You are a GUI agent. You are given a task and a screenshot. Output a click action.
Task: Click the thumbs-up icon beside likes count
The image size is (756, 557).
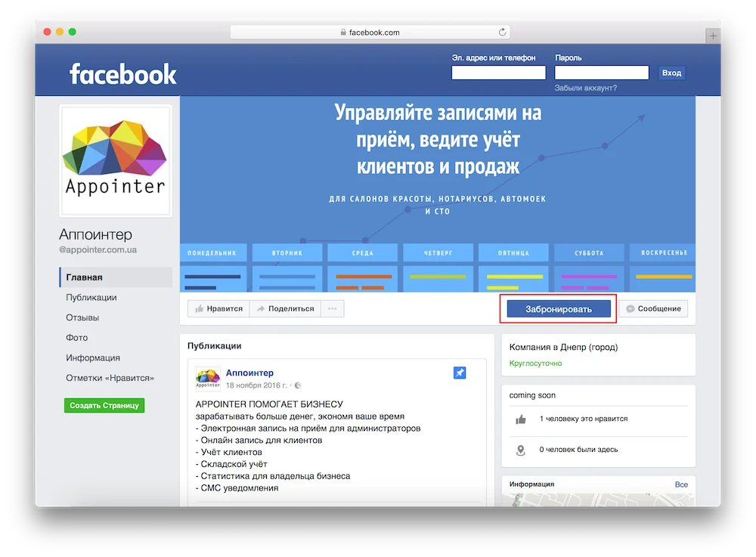(x=521, y=419)
